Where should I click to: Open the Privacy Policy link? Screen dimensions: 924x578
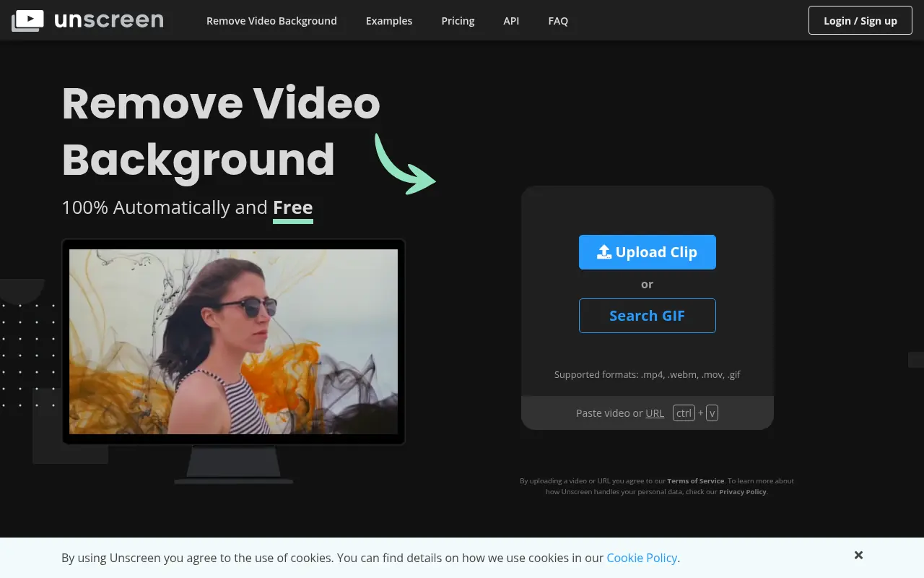742,491
